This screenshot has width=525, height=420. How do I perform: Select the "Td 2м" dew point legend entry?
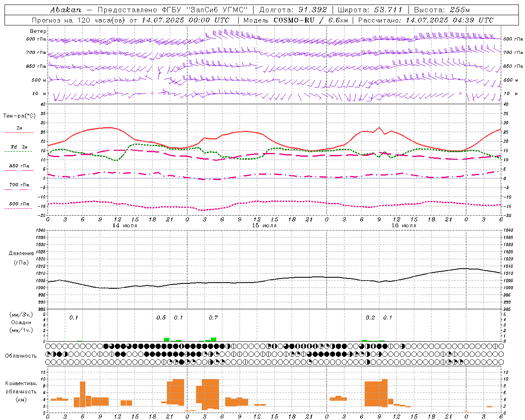19,147
